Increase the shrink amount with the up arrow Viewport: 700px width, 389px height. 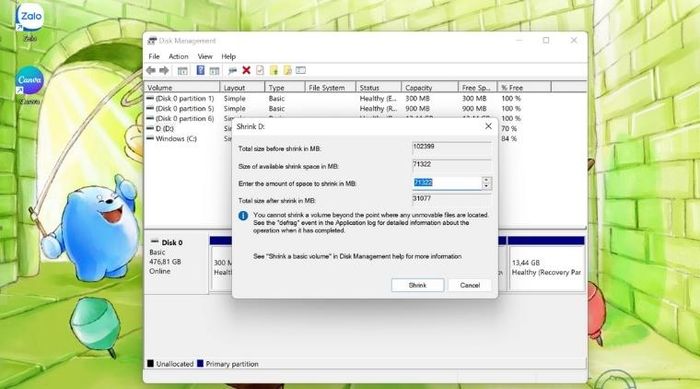(487, 180)
